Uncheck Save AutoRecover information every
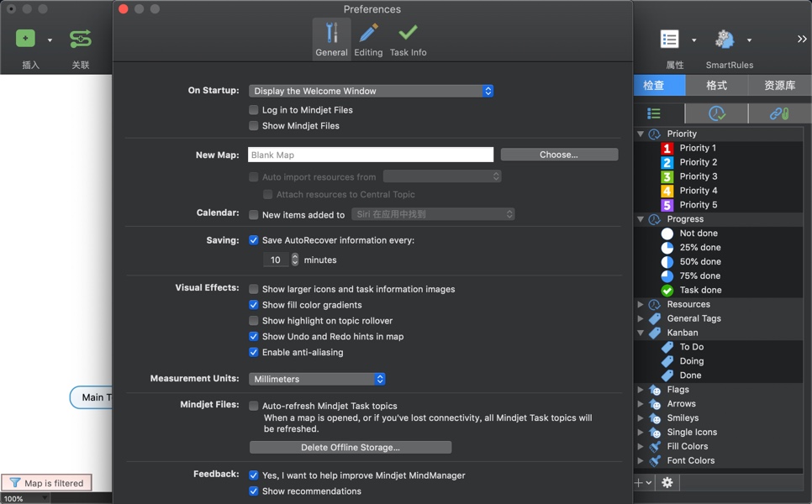 (x=254, y=239)
